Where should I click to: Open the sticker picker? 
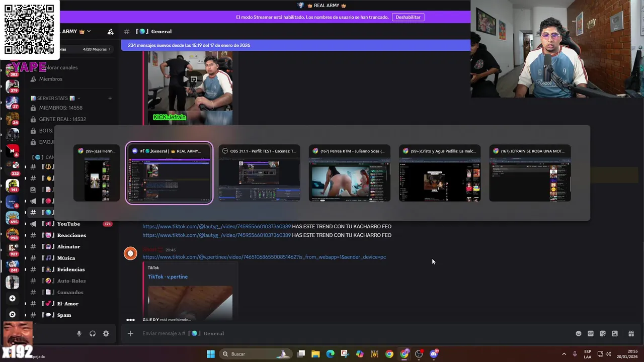tap(603, 333)
